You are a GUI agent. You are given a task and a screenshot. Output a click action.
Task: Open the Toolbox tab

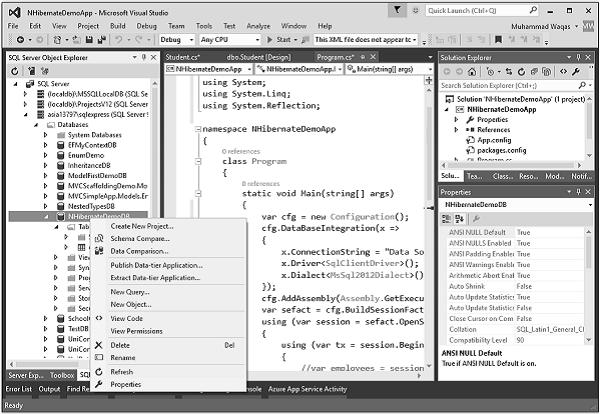pos(62,375)
